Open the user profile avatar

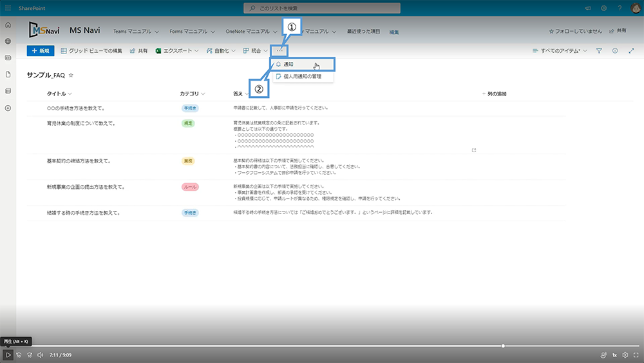pos(636,8)
